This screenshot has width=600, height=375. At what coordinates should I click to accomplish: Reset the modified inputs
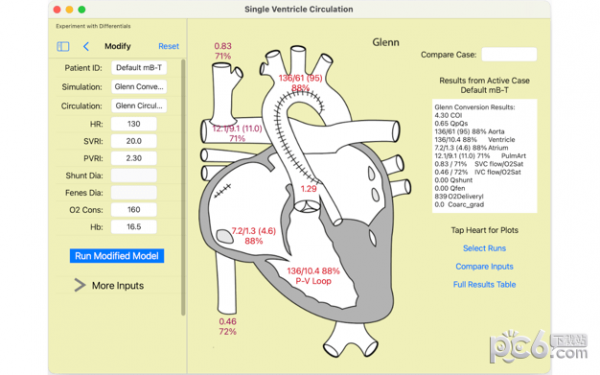pos(168,46)
